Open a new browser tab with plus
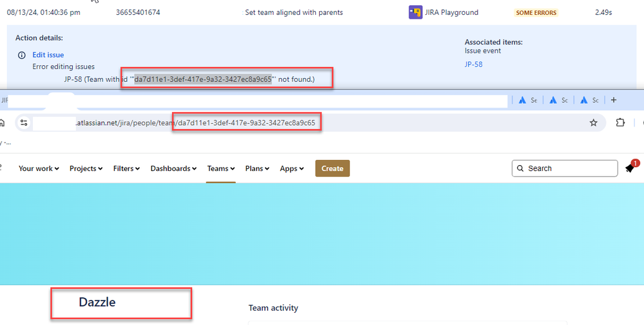This screenshot has width=644, height=325. click(x=614, y=100)
